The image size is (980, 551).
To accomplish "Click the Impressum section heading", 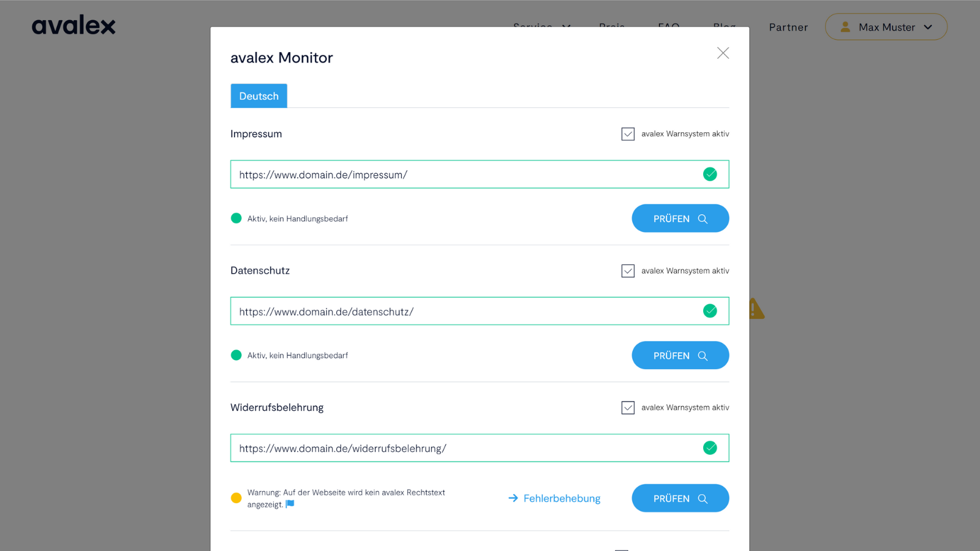I will 256,134.
